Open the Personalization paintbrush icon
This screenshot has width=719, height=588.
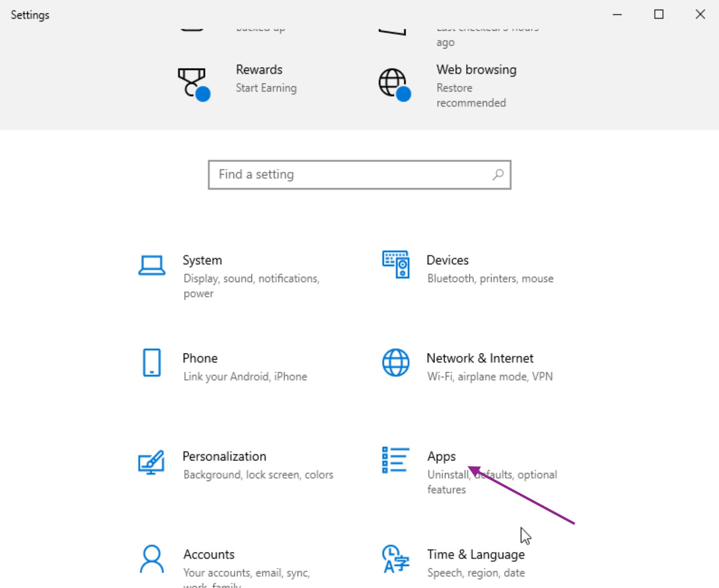pos(151,462)
